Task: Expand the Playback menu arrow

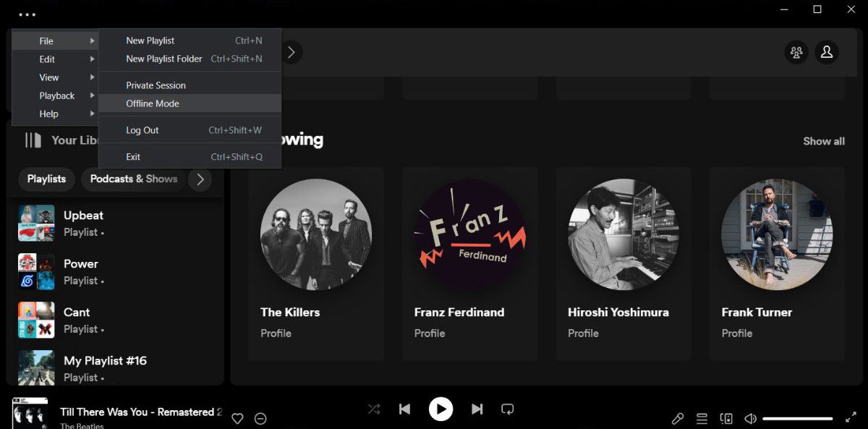Action: click(x=93, y=95)
